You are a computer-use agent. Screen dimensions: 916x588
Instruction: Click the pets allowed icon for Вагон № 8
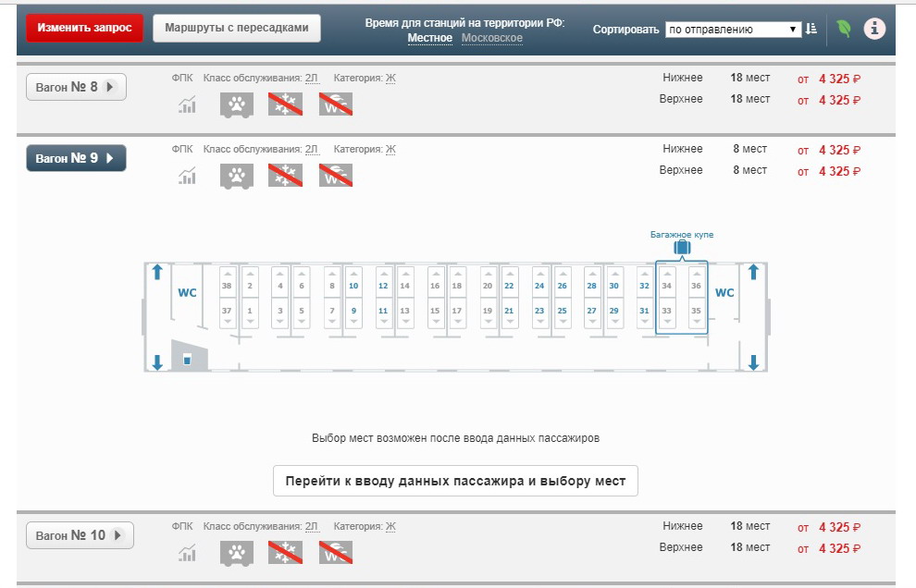[x=237, y=104]
